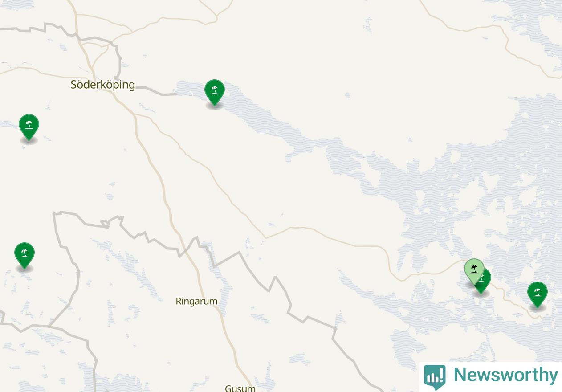This screenshot has height=392, width=562.
Task: Click the minor road's sharp bend between Söderköping and the archipelago
Action: point(266,237)
